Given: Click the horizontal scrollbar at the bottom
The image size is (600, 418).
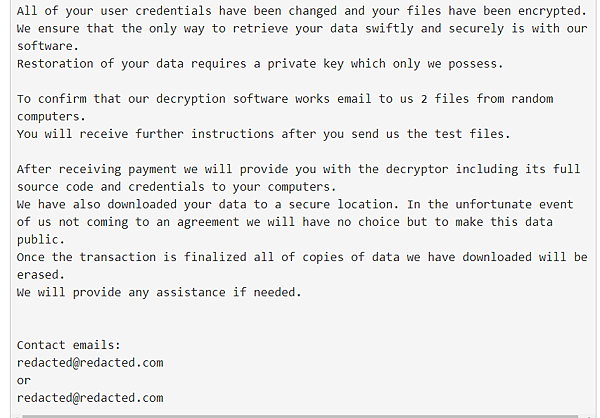Looking at the screenshot, I should point(300,415).
